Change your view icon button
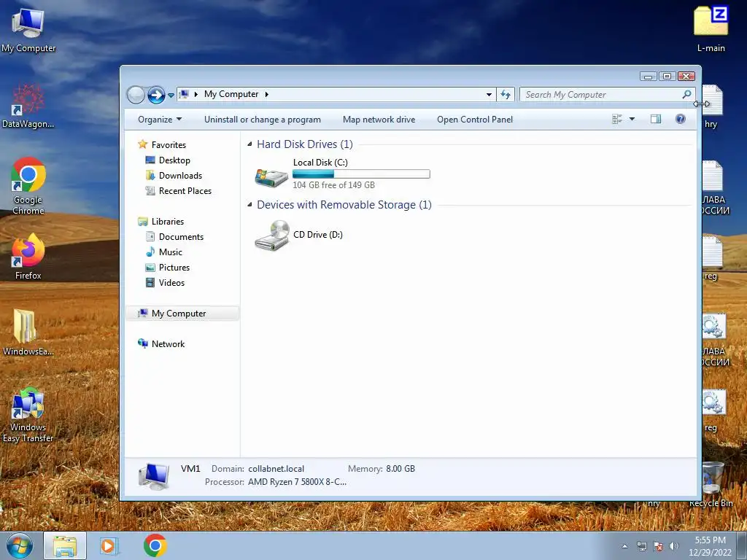Screen dimensions: 747x560 617,119
